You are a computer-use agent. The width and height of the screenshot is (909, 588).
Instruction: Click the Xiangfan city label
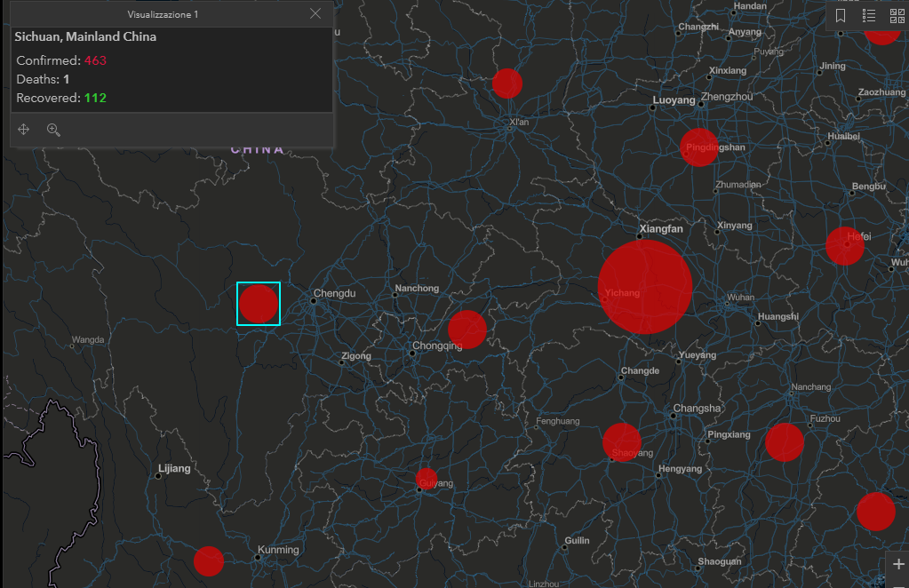point(661,229)
